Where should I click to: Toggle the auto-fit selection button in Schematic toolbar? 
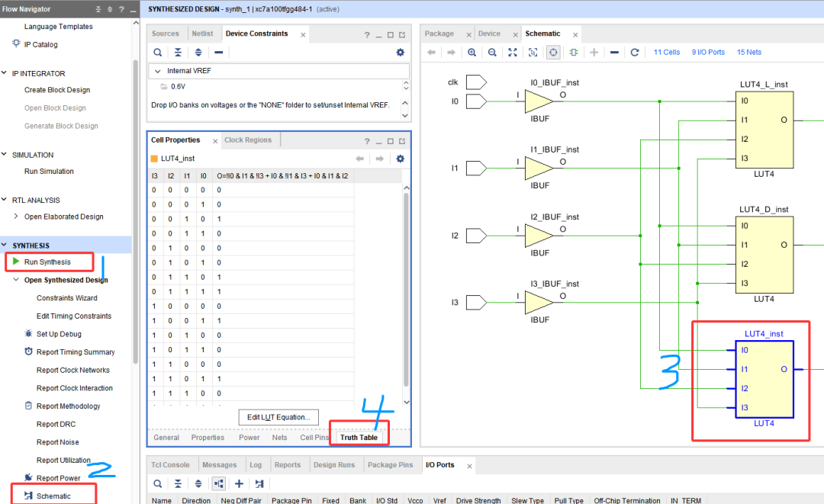[553, 53]
